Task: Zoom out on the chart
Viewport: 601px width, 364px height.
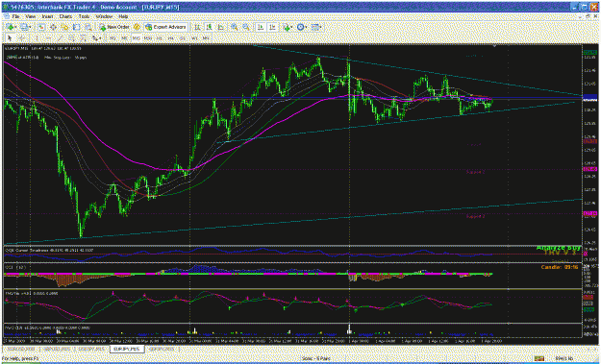Action: pos(246,27)
